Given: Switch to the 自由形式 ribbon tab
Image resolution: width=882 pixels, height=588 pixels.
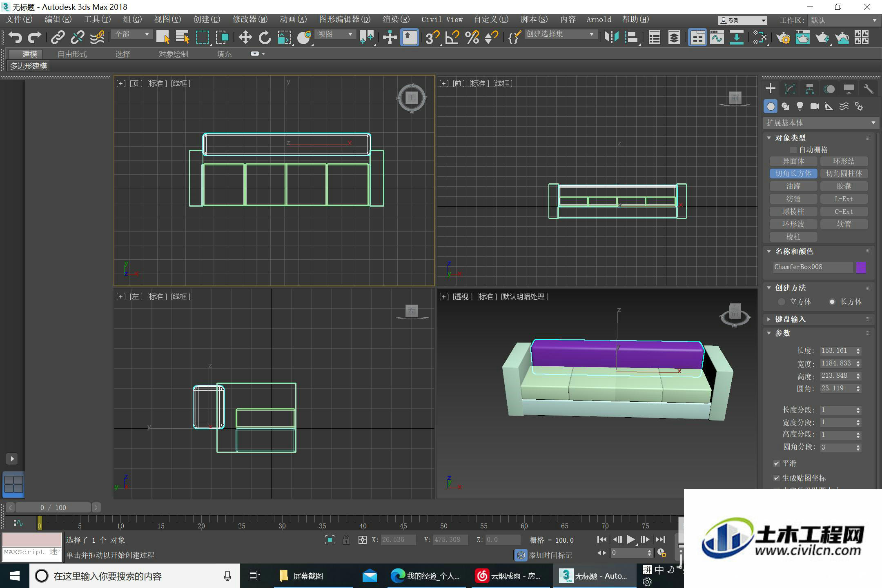Looking at the screenshot, I should point(72,54).
